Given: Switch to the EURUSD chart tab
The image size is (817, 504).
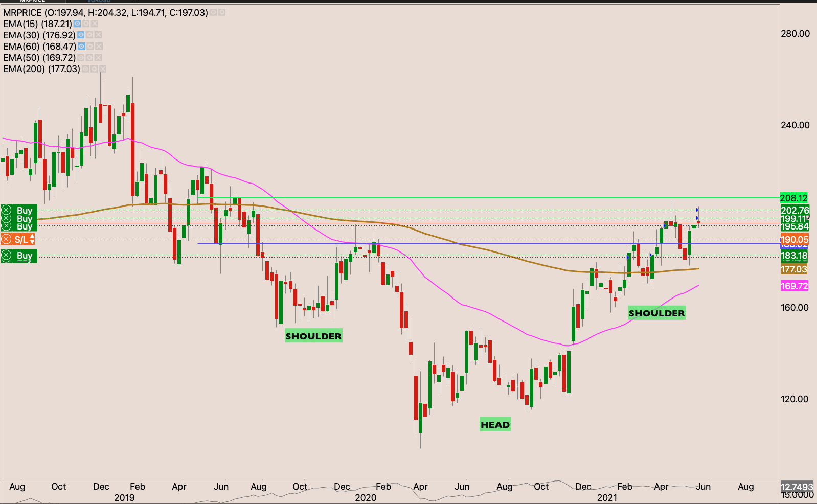Looking at the screenshot, I should (x=99, y=1).
